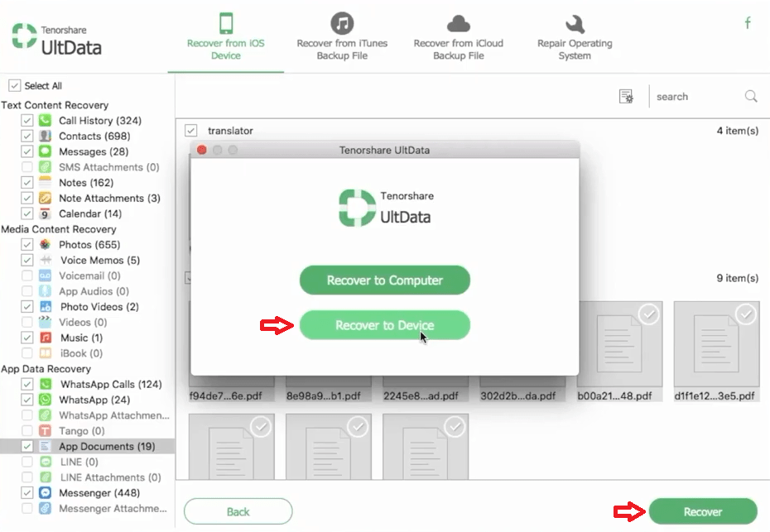Screen dimensions: 770x532
Task: Click the iCloud Backup File cloud icon
Action: (459, 22)
